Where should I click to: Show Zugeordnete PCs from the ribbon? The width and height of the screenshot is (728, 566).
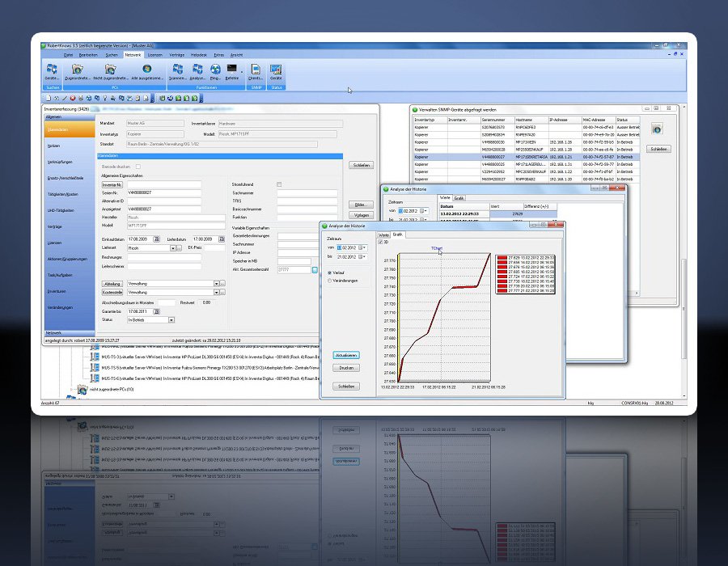pyautogui.click(x=77, y=72)
